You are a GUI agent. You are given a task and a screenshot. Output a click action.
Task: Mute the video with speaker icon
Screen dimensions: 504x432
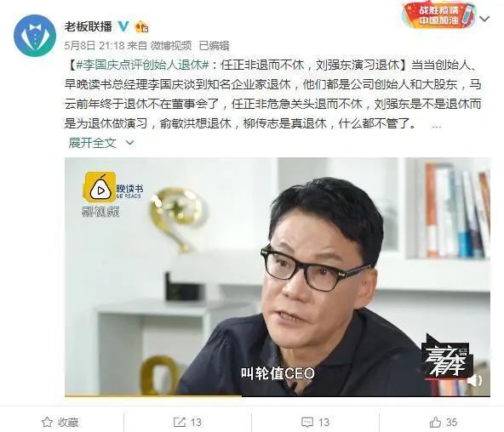[x=474, y=381]
